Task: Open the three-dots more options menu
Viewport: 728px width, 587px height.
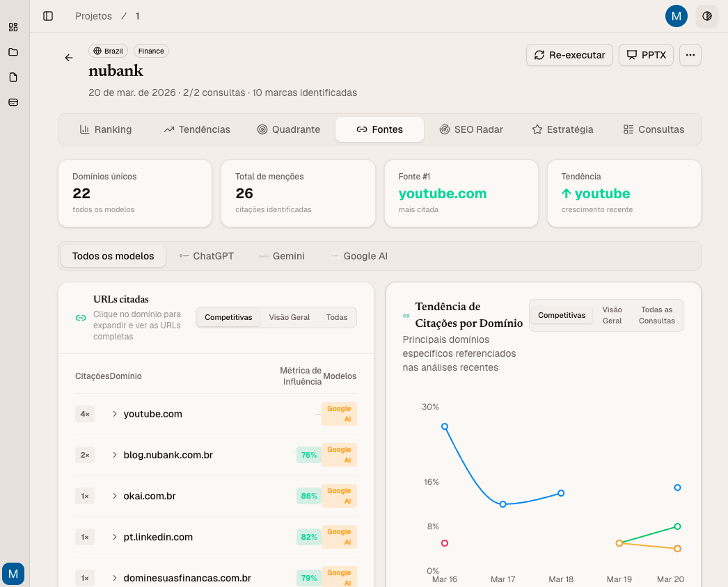Action: click(690, 55)
